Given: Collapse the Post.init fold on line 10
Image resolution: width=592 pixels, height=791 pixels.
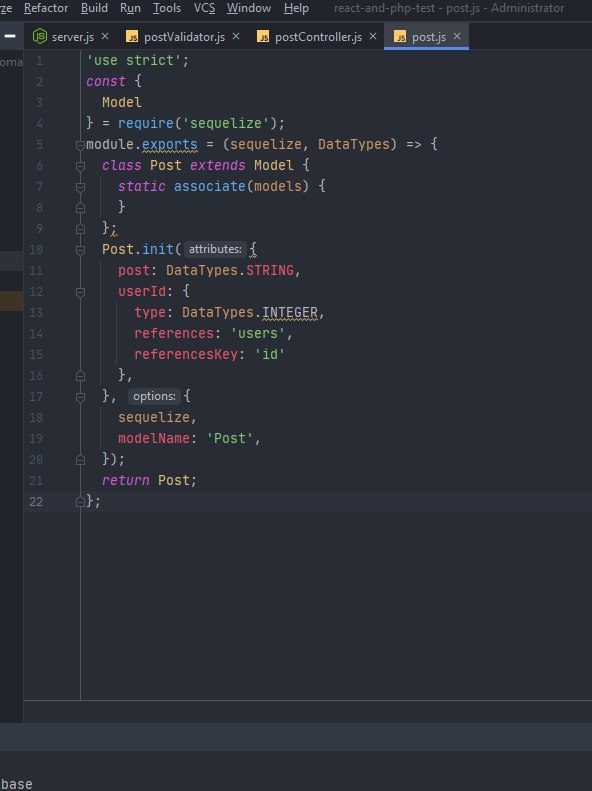Looking at the screenshot, I should pyautogui.click(x=80, y=250).
